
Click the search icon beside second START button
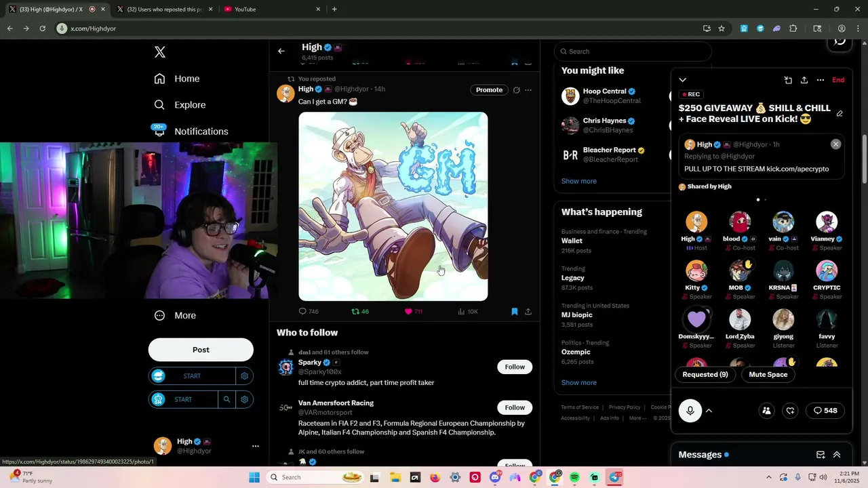(227, 400)
